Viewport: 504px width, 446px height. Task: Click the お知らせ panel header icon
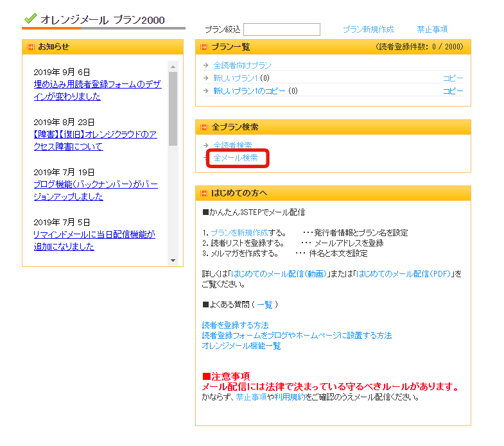pos(31,47)
